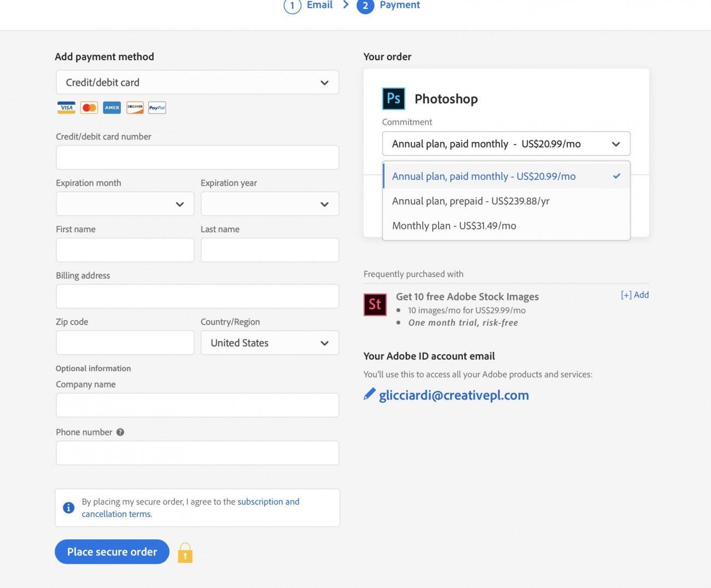Click the info icon in terms notice
The image size is (711, 588).
[69, 508]
